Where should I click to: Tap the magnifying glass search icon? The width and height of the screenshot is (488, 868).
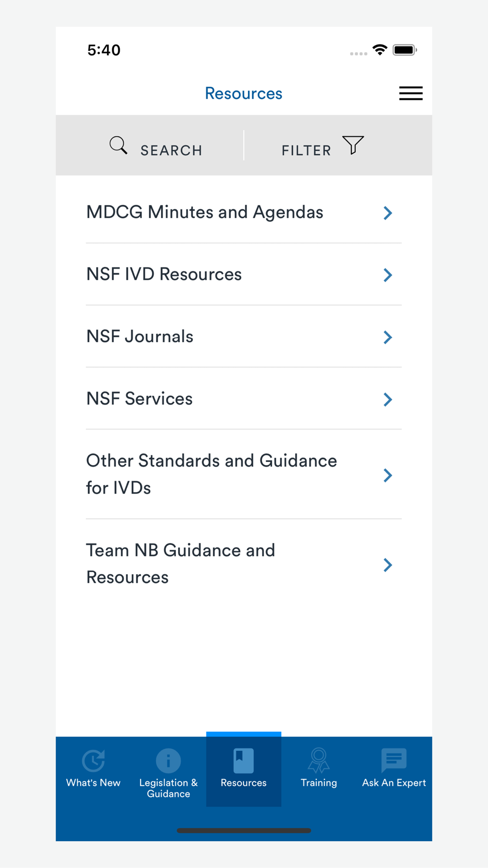click(119, 145)
